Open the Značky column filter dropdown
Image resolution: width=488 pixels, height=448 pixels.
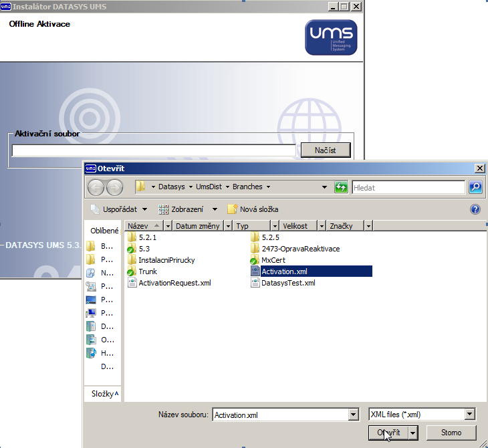tap(368, 226)
